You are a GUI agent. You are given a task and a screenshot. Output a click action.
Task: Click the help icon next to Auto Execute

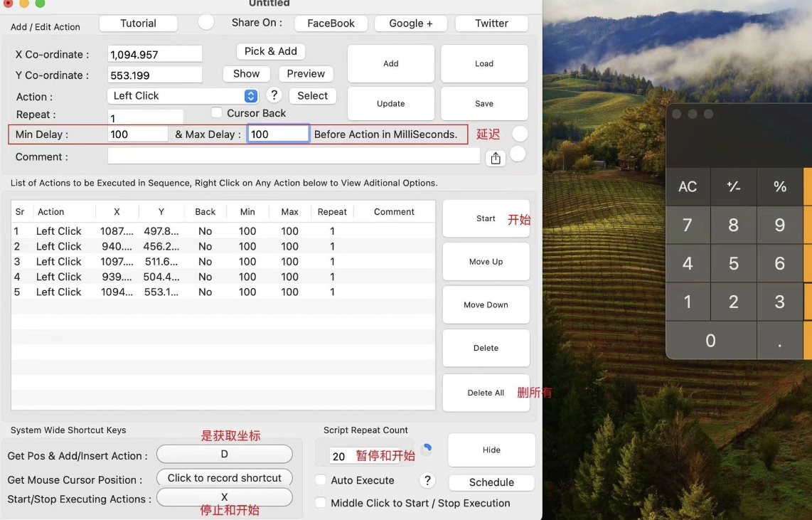point(427,480)
